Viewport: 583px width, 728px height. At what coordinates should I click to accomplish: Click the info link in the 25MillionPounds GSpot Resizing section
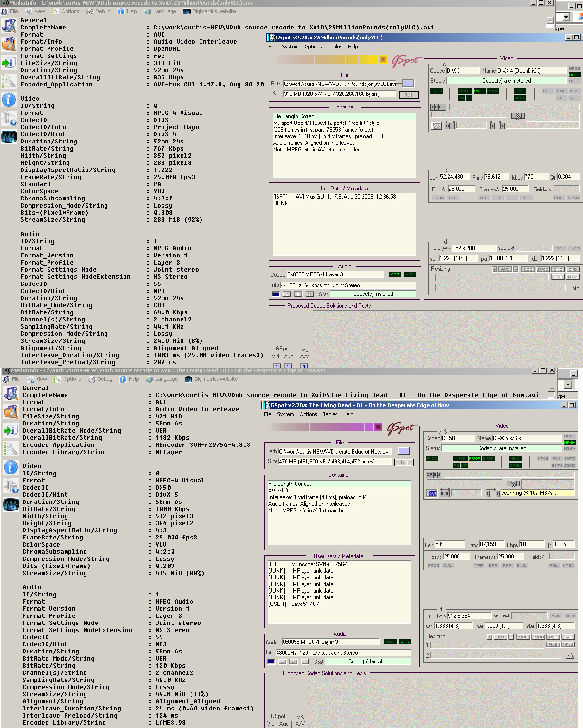tap(575, 288)
